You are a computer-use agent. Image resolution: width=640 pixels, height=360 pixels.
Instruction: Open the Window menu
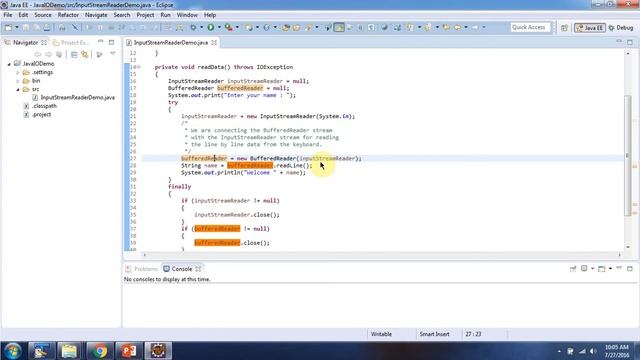coord(187,15)
